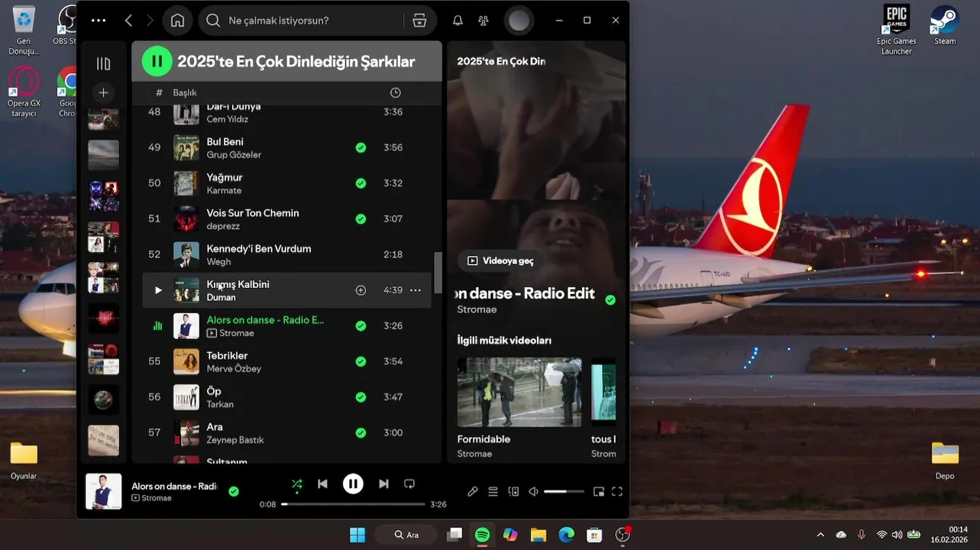Image resolution: width=980 pixels, height=550 pixels.
Task: Open the Browse icon in the search bar
Action: click(419, 21)
